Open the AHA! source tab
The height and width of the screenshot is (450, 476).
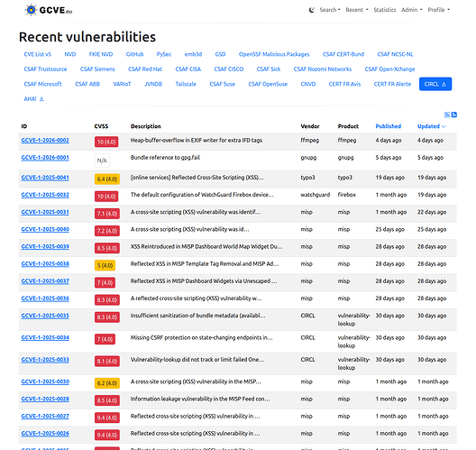point(33,99)
